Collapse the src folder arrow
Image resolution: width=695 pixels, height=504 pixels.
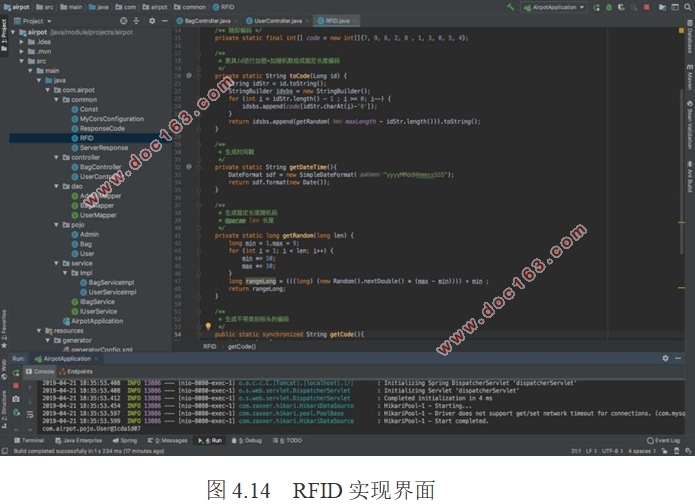point(21,61)
